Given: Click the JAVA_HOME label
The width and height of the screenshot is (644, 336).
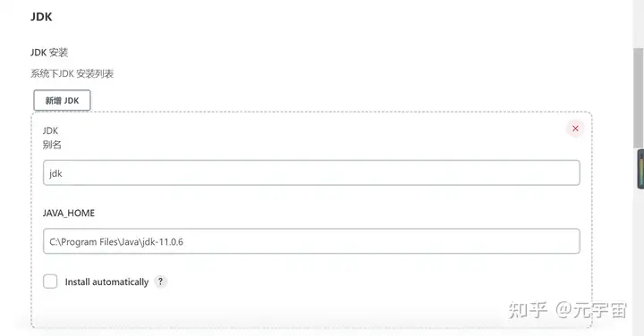Looking at the screenshot, I should click(x=69, y=213).
